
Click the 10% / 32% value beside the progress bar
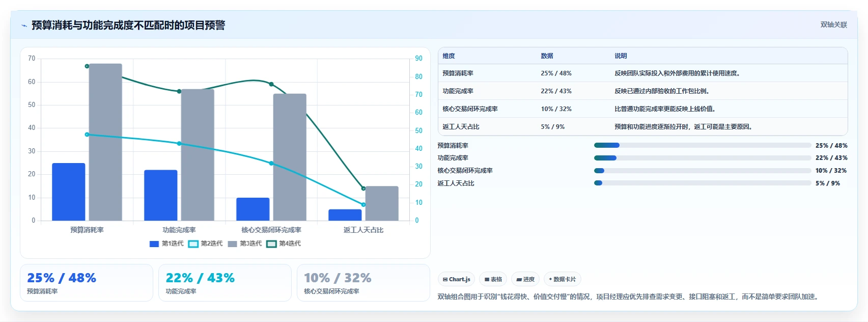tap(831, 171)
